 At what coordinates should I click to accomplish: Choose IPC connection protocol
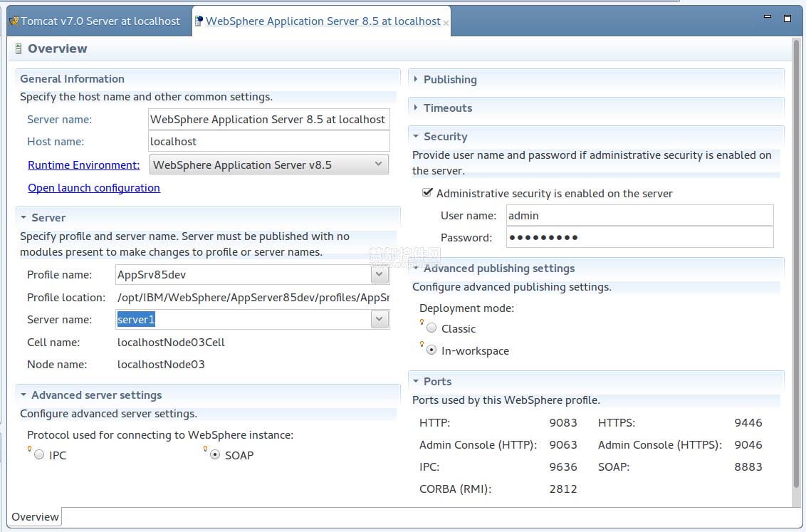click(39, 455)
